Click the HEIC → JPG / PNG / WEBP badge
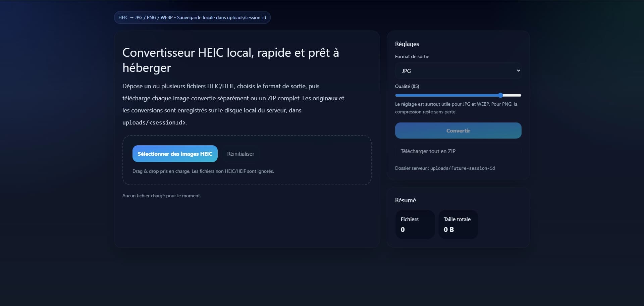Image resolution: width=644 pixels, height=306 pixels. click(x=192, y=17)
